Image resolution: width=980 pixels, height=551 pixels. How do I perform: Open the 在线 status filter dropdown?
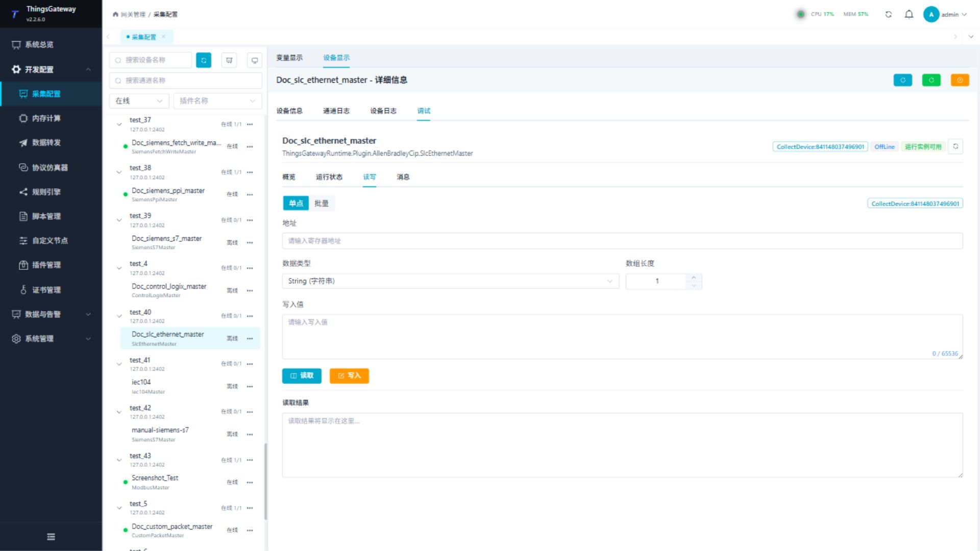pyautogui.click(x=139, y=101)
